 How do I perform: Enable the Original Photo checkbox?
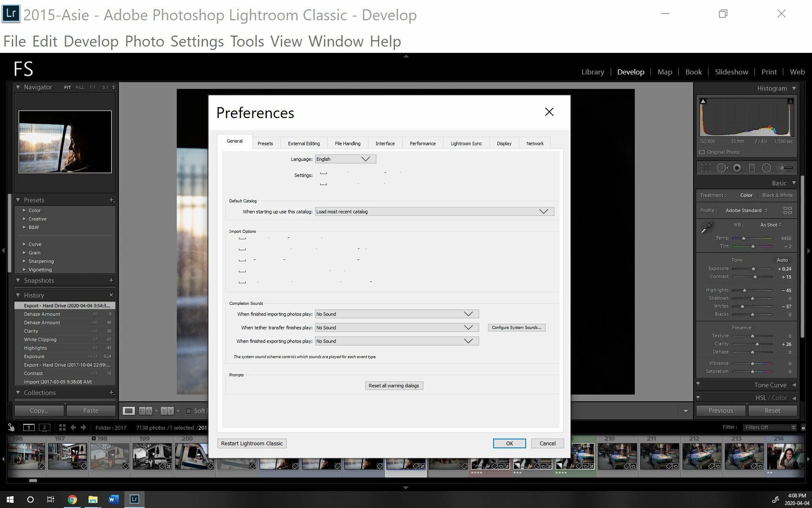[702, 152]
